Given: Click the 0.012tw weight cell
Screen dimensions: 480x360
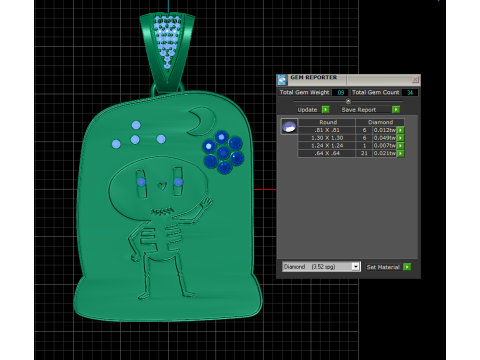Looking at the screenshot, I should coord(384,130).
